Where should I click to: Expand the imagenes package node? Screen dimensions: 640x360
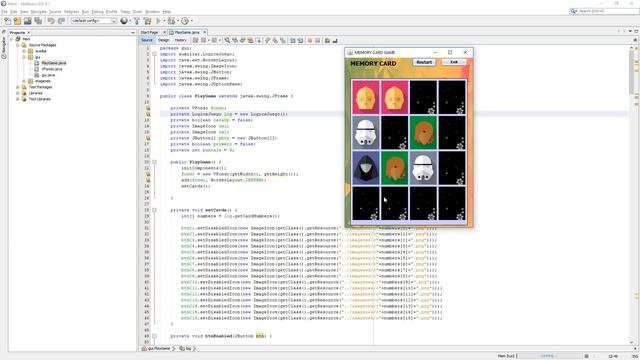tap(24, 81)
